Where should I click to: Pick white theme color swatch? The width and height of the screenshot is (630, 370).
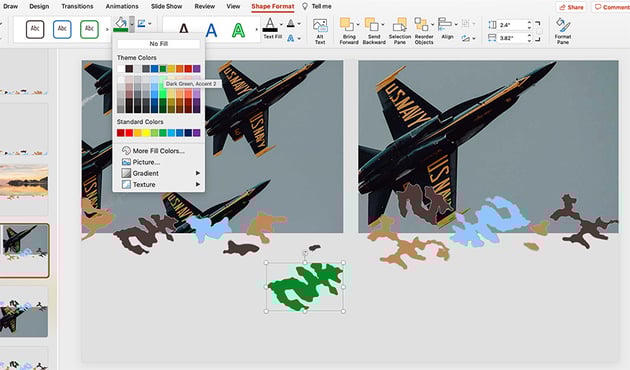121,69
